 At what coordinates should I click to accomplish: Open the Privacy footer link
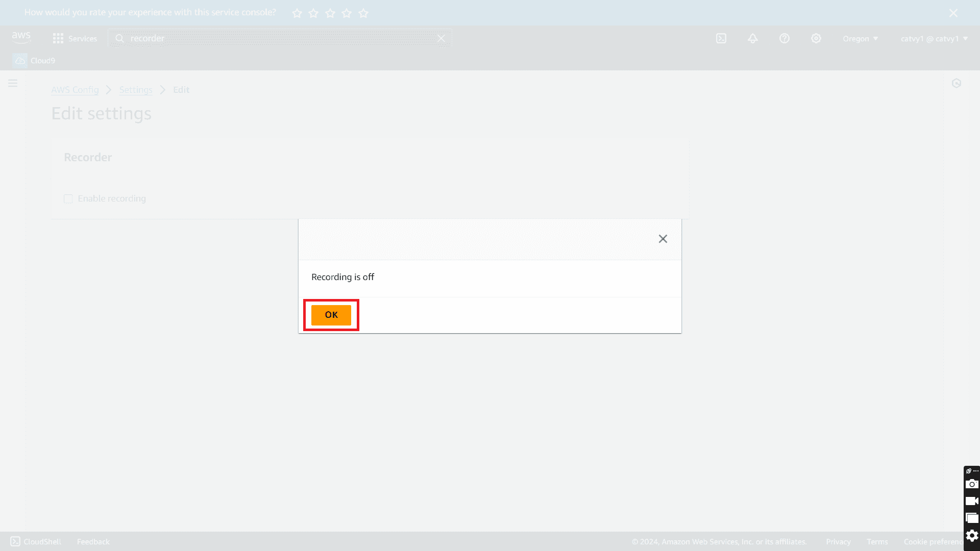(x=838, y=542)
